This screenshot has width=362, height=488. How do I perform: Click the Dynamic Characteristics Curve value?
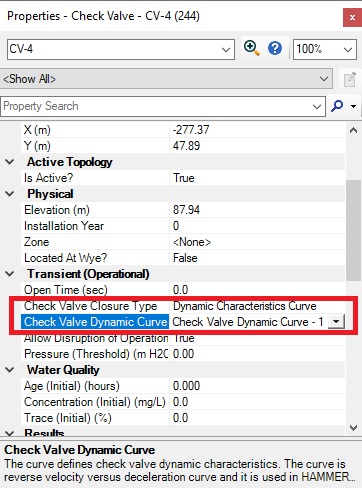tap(245, 306)
